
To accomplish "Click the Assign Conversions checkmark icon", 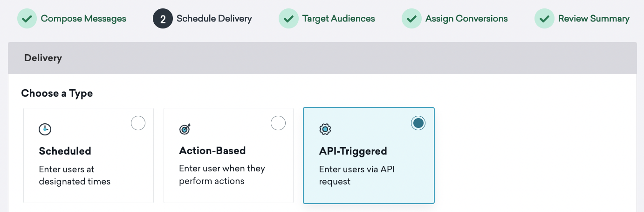I will pos(411,19).
